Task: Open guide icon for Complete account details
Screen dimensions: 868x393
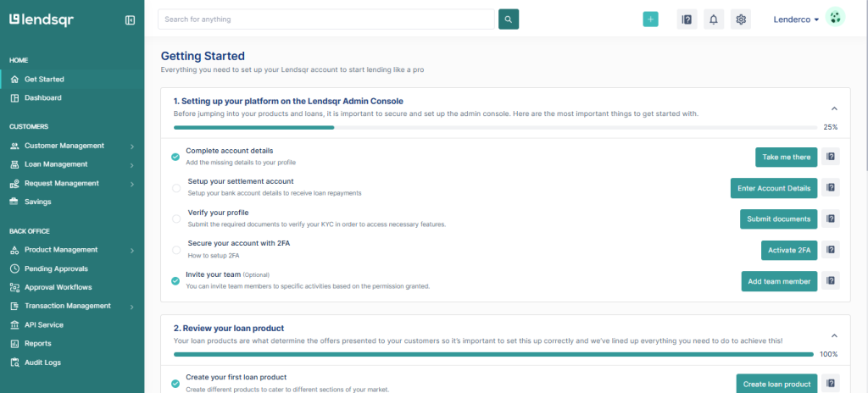Action: [x=831, y=157]
